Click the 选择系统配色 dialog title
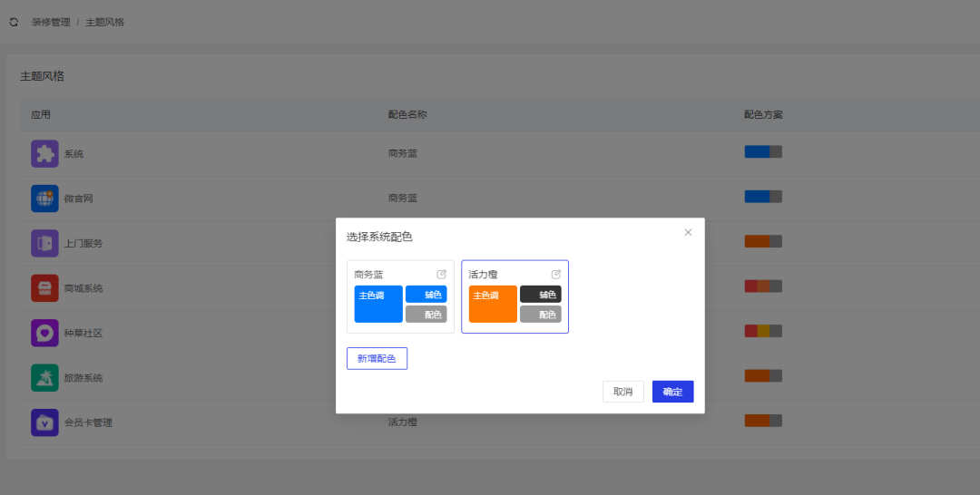Image resolution: width=980 pixels, height=495 pixels. click(x=379, y=238)
